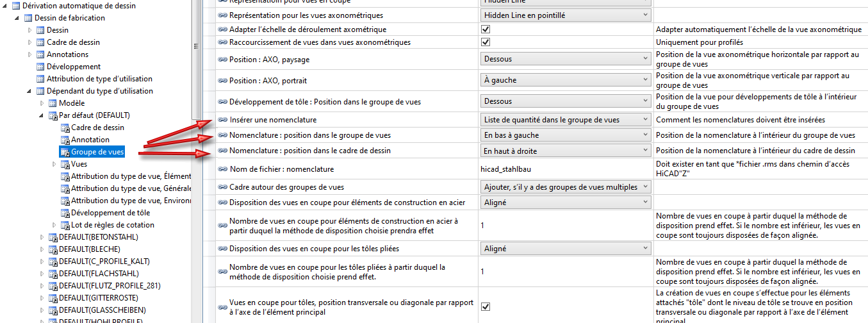
Task: Click the icon next to 'Cadre de dessin' under Par défaut
Action: pos(65,128)
